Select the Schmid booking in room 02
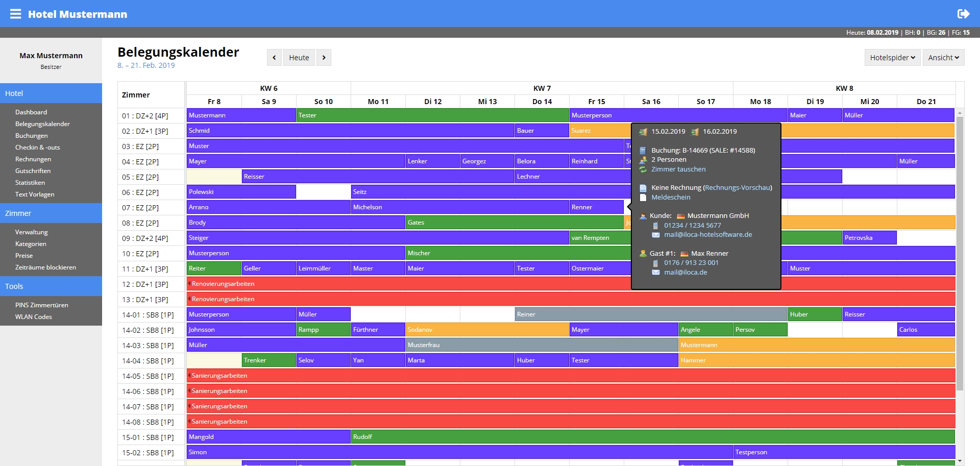980x466 pixels. (351, 131)
